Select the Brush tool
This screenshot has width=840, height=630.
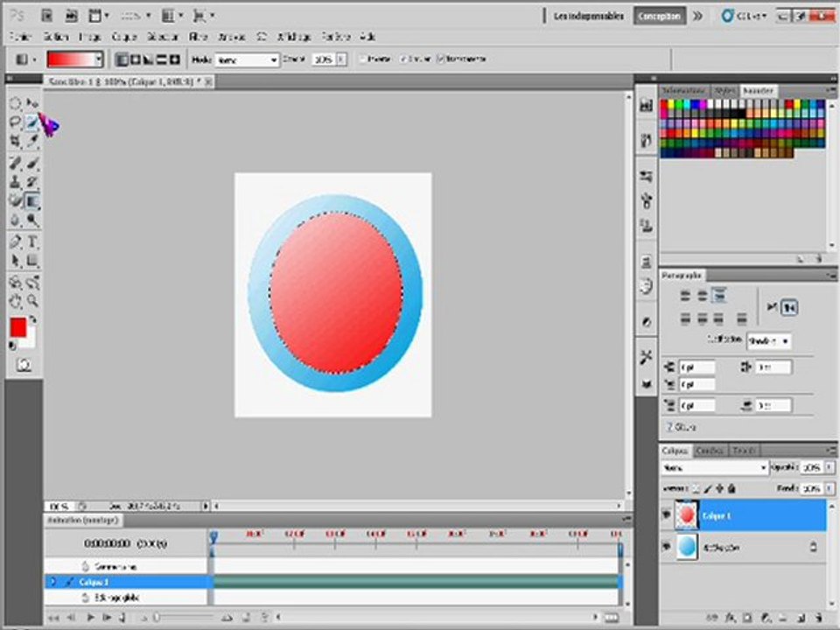(x=32, y=163)
